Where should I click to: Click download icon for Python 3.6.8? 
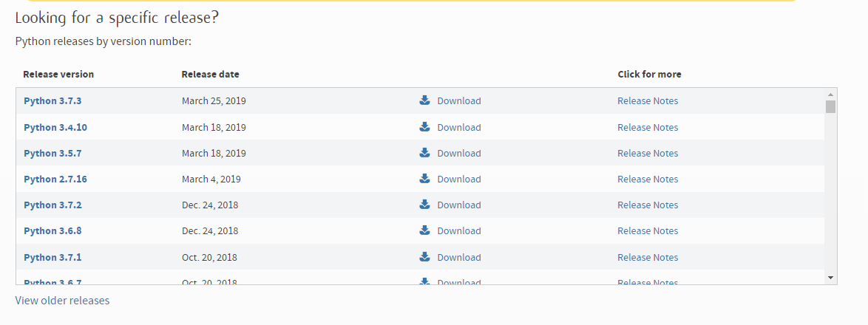pyautogui.click(x=424, y=230)
